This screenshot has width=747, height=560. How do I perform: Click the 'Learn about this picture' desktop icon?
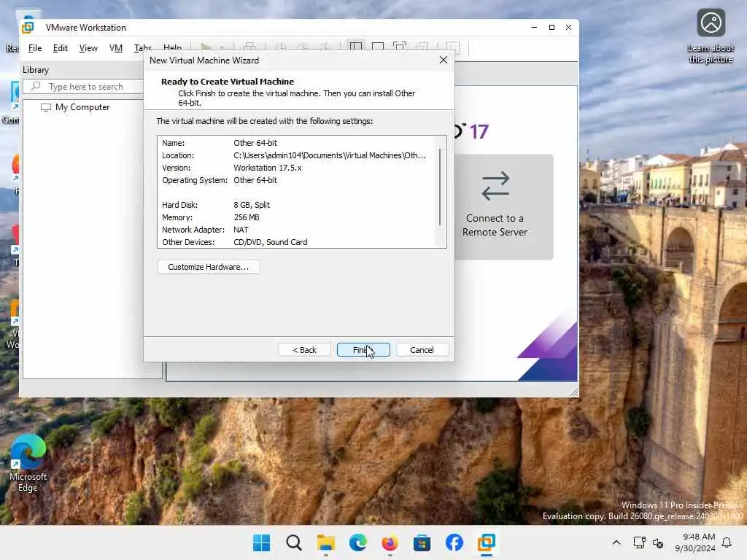(711, 36)
